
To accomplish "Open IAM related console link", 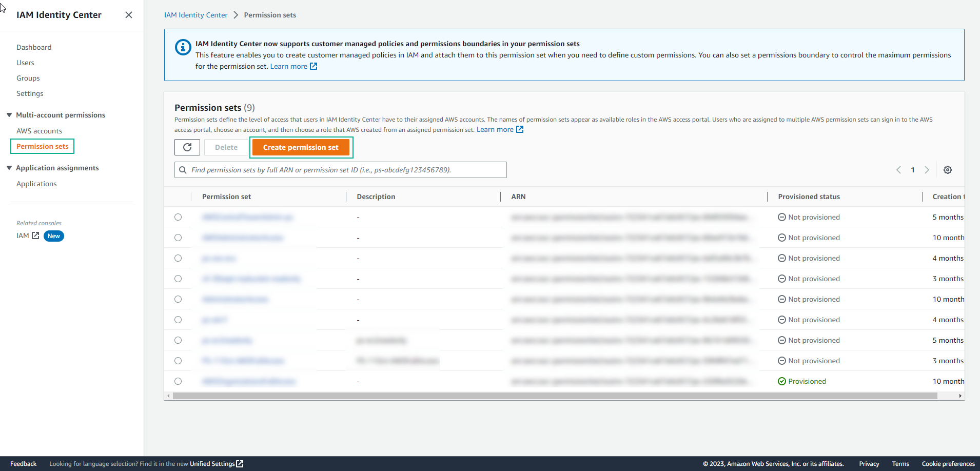I will pos(23,235).
